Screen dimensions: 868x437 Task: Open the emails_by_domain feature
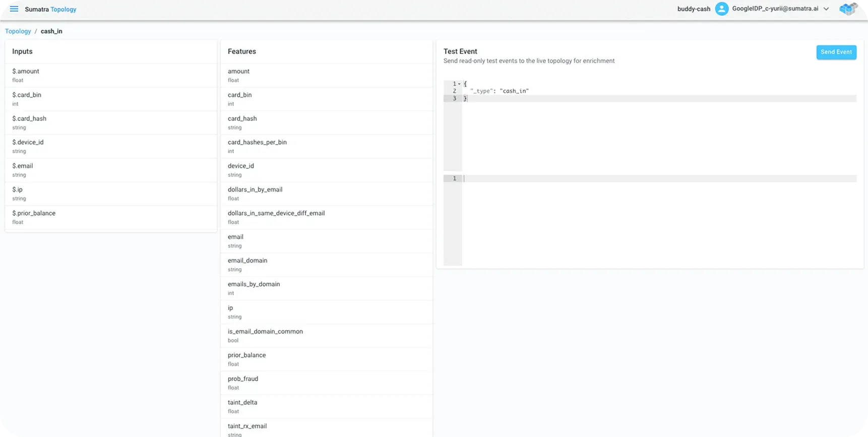[x=327, y=288]
